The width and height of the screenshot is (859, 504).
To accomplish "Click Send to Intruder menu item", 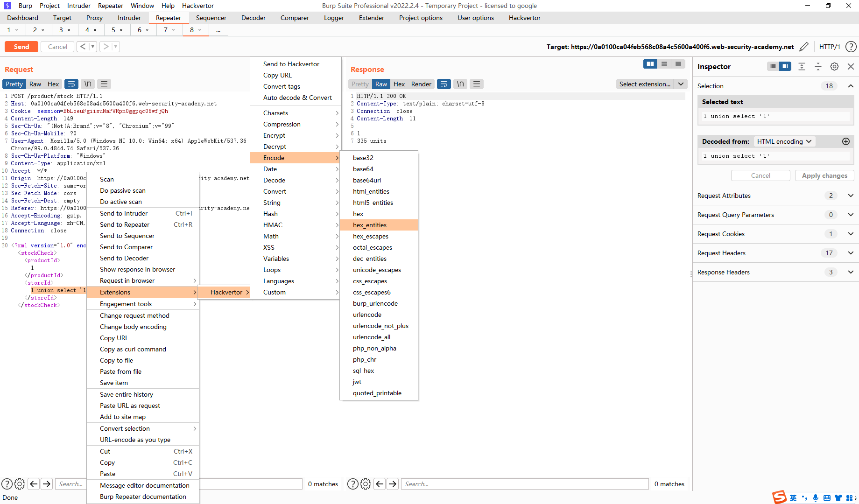I will click(x=143, y=213).
